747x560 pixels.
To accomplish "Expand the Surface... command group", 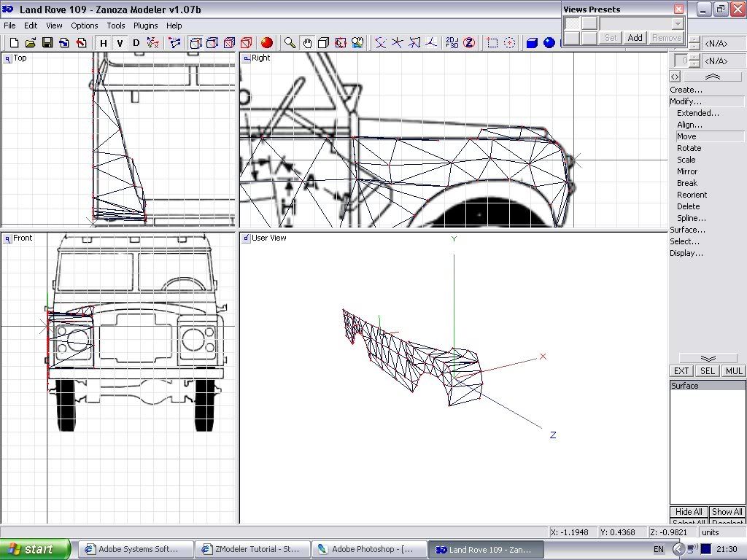I will (687, 230).
